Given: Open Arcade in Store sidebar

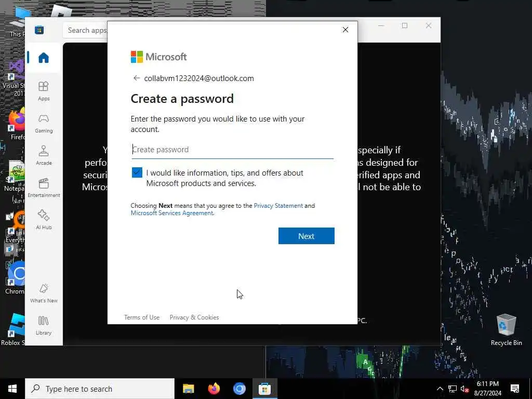Looking at the screenshot, I should click(x=44, y=155).
